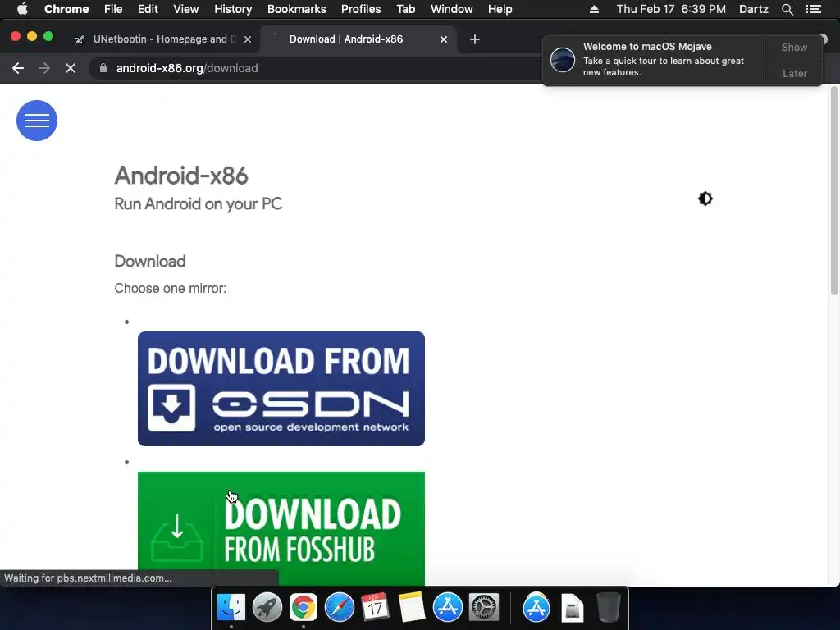Open System Preferences gear in Dock
The image size is (840, 630).
[484, 608]
